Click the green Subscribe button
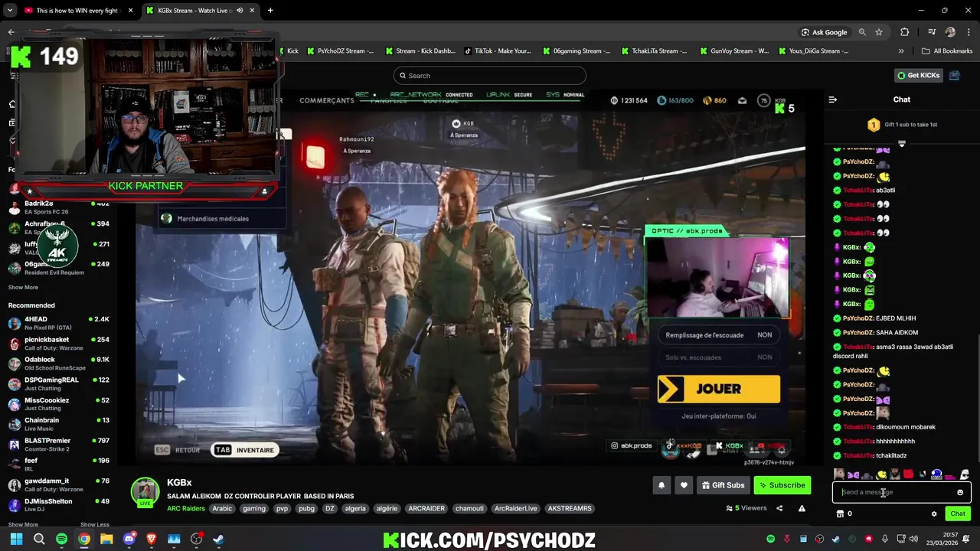Image resolution: width=980 pixels, height=551 pixels. (x=782, y=485)
